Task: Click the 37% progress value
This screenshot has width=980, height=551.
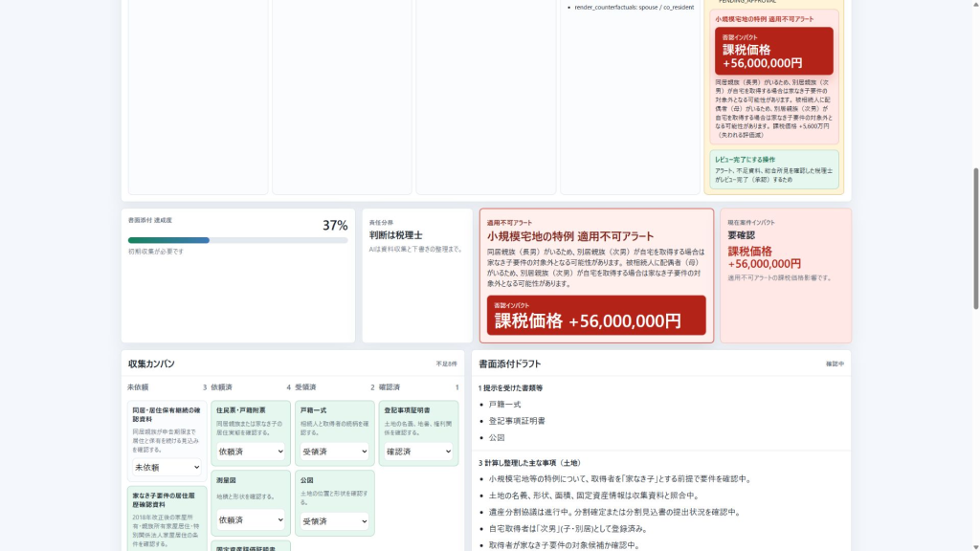Action: coord(335,226)
